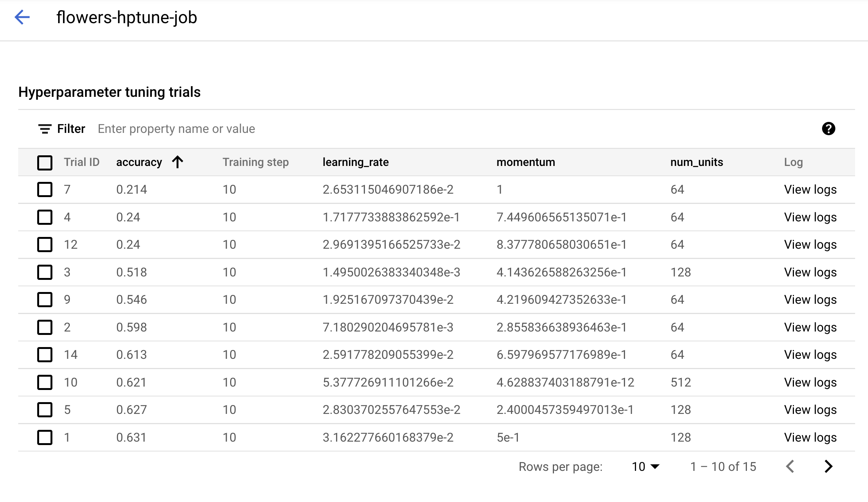Select the checkbox for trial 5

[45, 410]
